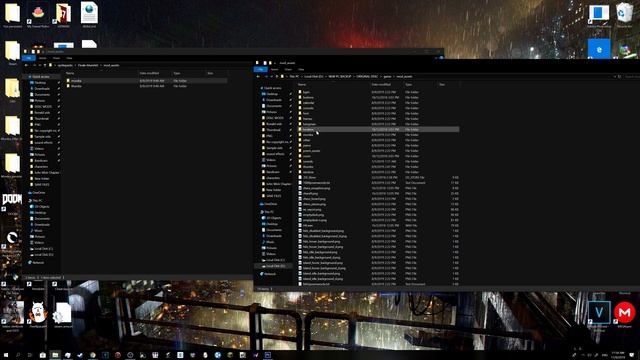Click spritepacks breadcrumb in back window
Viewport: 640px width, 360px height.
tap(65, 65)
